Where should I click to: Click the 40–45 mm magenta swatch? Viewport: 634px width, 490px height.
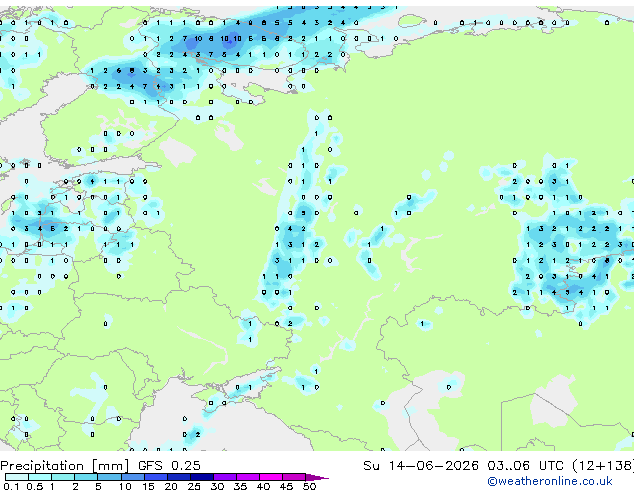point(271,477)
